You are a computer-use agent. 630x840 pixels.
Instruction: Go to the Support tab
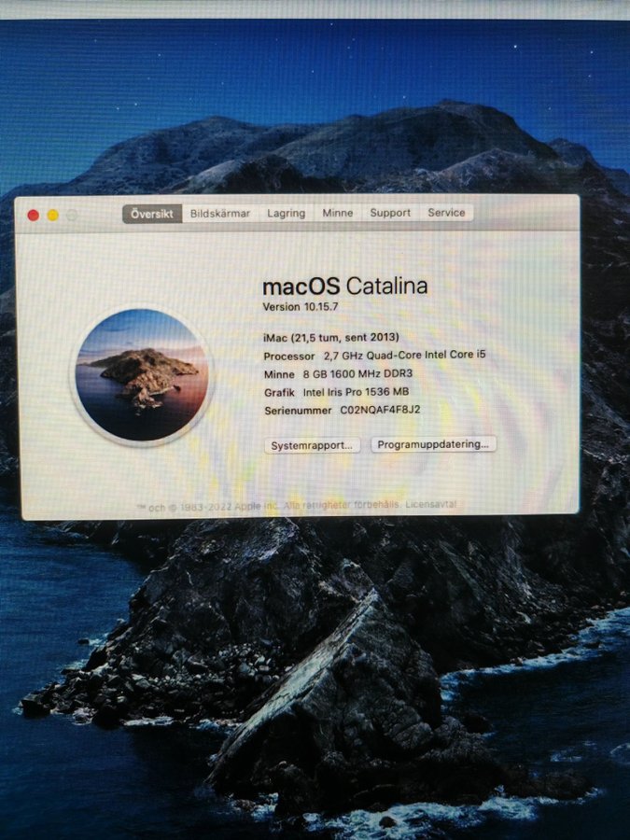click(390, 214)
